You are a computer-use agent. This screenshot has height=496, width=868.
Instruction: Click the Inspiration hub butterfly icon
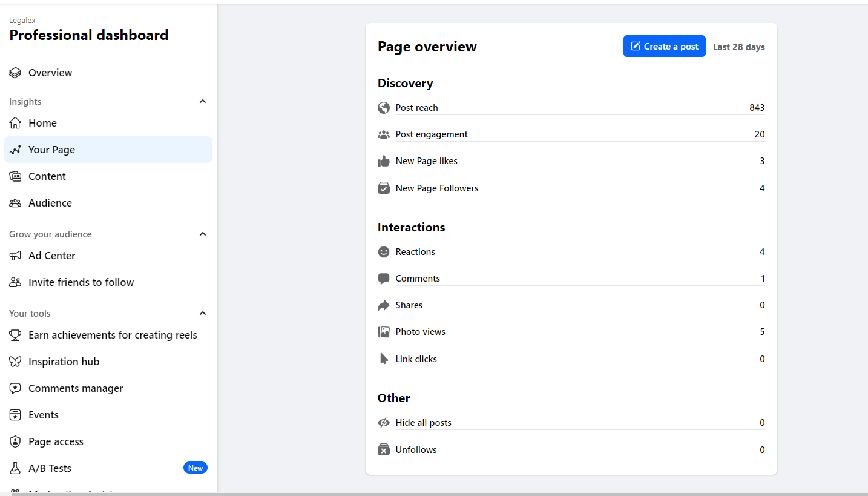[15, 362]
